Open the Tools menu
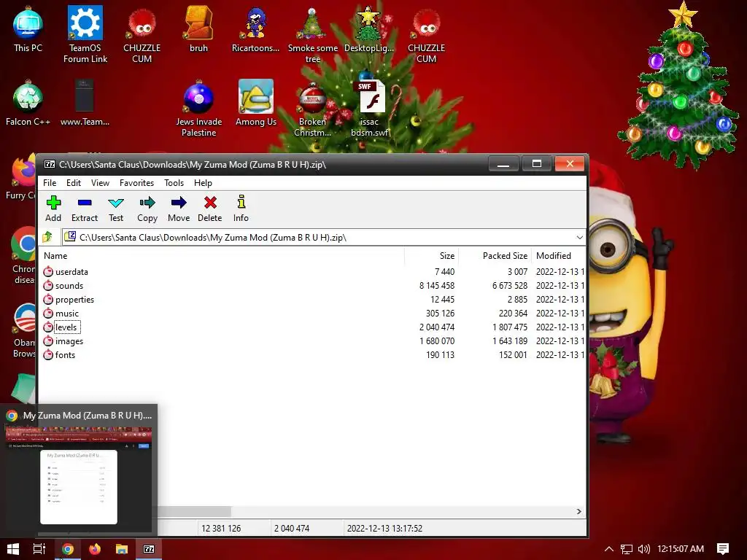The height and width of the screenshot is (560, 747). (174, 183)
